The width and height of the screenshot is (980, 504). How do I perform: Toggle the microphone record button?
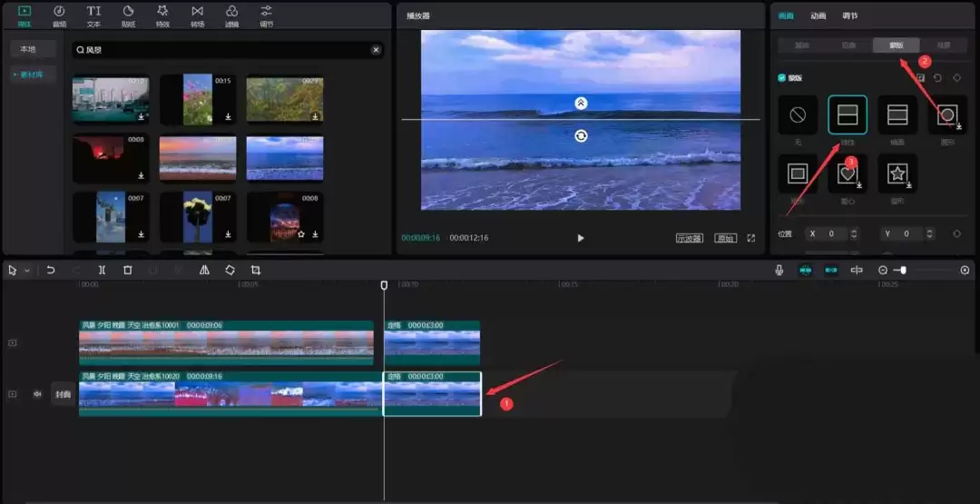click(779, 271)
